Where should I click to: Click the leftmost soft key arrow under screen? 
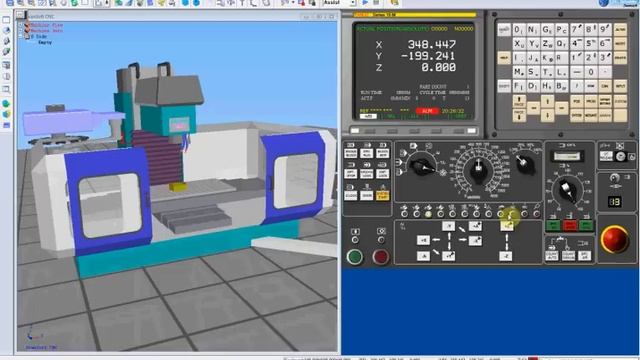tap(355, 131)
